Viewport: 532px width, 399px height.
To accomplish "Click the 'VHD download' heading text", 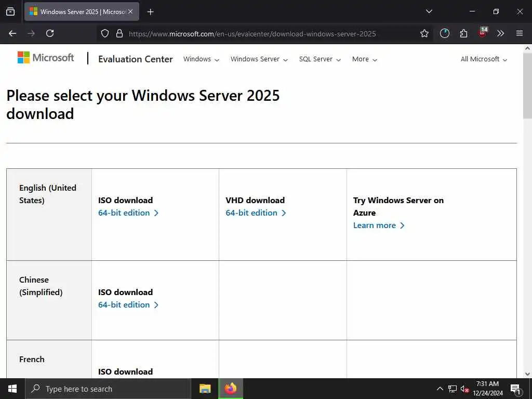I will (255, 200).
